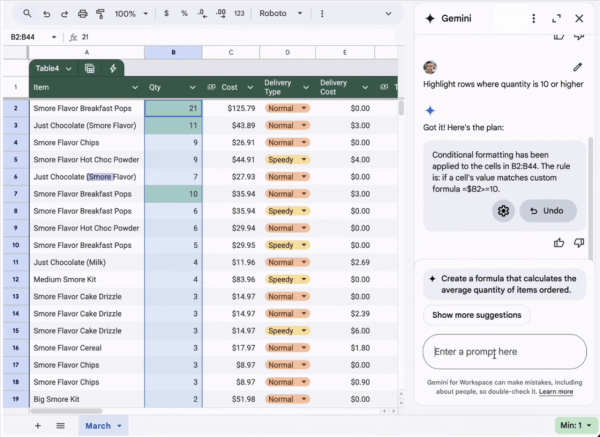Open March tab dropdown arrow
Screen dimensions: 600x437
click(119, 426)
